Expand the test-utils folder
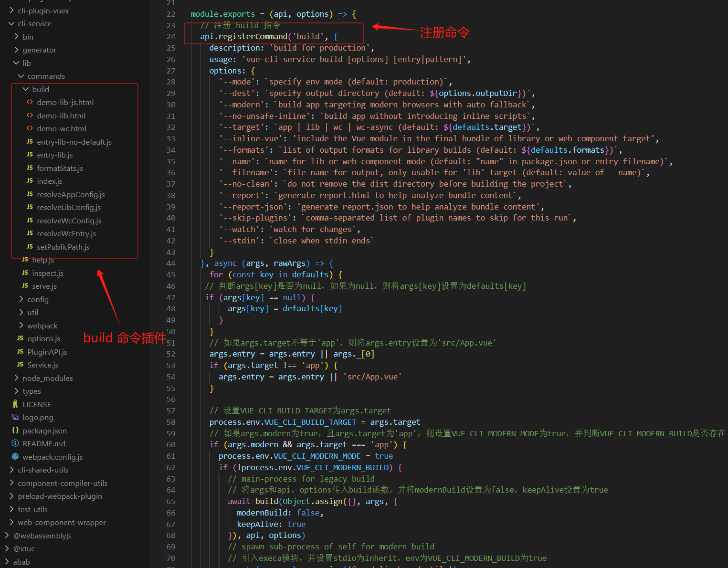Viewport: 728px width, 568px height. coord(11,509)
